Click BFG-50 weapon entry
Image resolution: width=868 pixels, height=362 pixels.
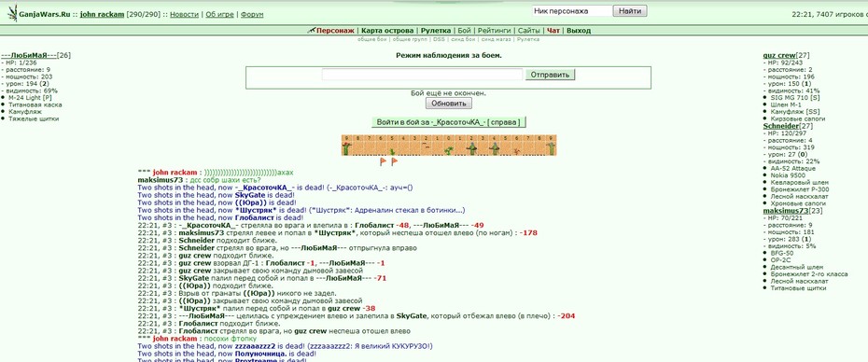(780, 253)
